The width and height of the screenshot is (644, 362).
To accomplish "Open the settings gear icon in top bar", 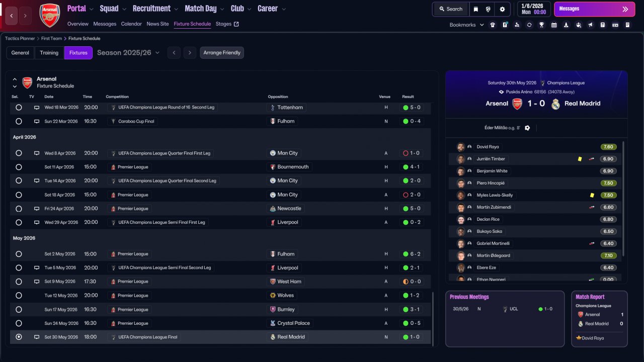I will [502, 9].
